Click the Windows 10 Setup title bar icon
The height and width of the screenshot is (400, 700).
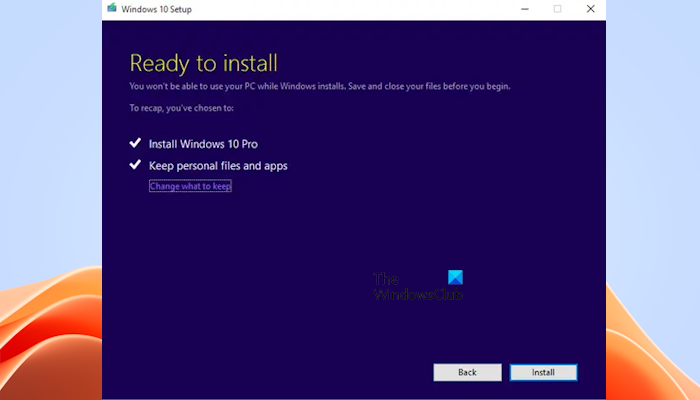pyautogui.click(x=112, y=8)
